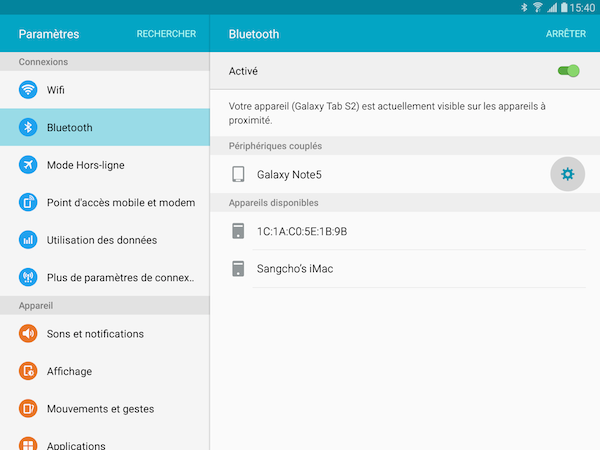This screenshot has width=600, height=450.
Task: Open Point d'accès mobile et modem
Action: (105, 202)
